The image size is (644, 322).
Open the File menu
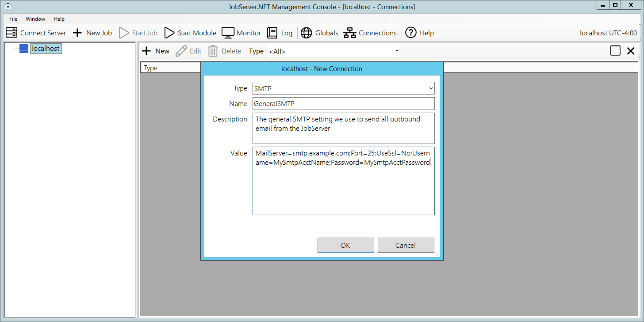[x=13, y=19]
